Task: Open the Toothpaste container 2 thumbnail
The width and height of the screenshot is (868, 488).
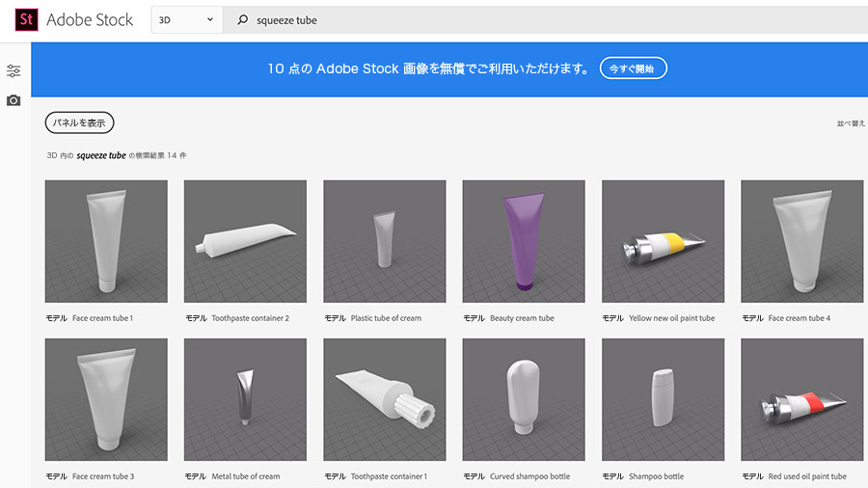Action: pos(245,241)
